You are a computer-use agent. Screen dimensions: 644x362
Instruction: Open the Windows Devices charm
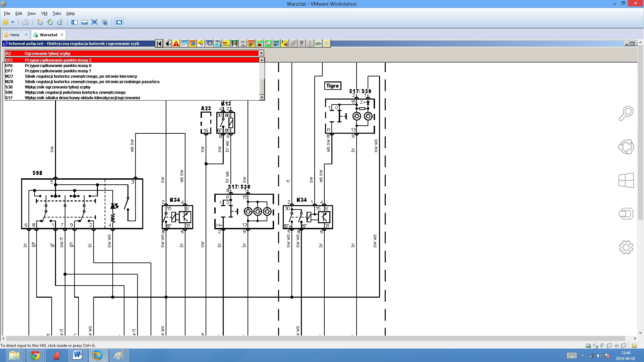pyautogui.click(x=626, y=214)
